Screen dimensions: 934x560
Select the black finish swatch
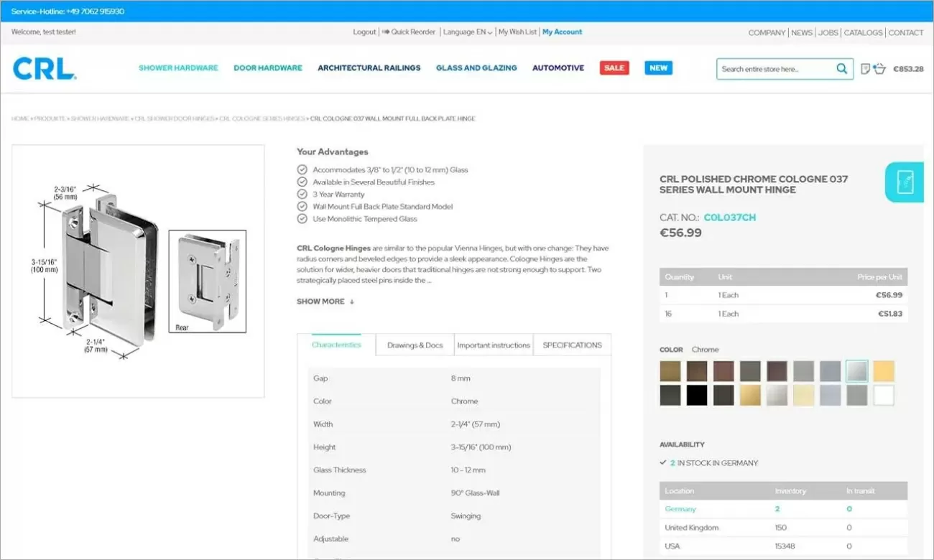[x=696, y=396]
